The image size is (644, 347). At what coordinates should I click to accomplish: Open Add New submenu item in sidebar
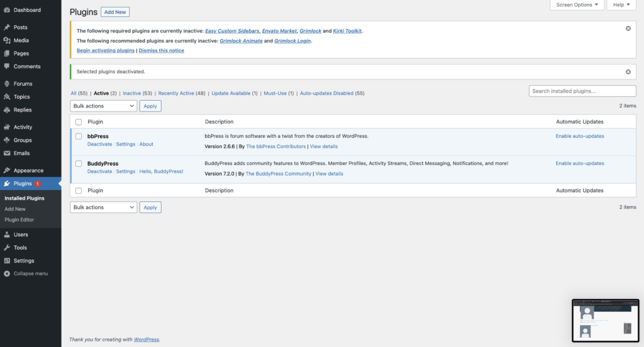pyautogui.click(x=15, y=209)
